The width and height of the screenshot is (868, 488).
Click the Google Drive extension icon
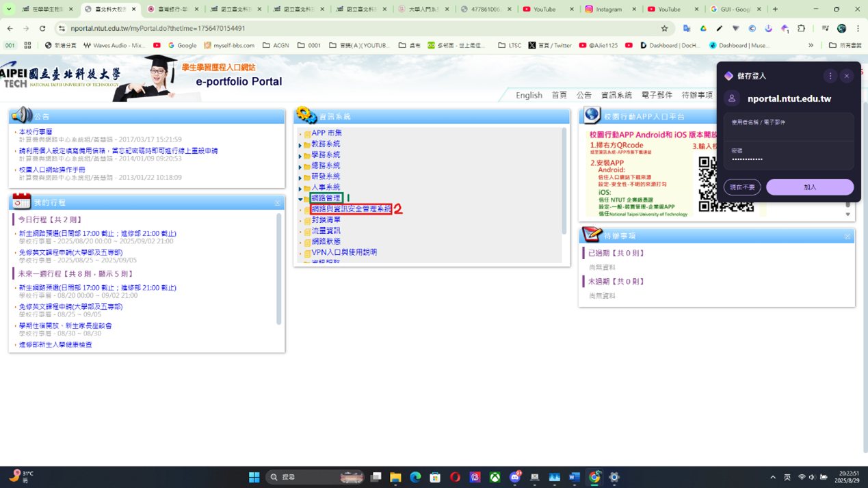(x=703, y=29)
